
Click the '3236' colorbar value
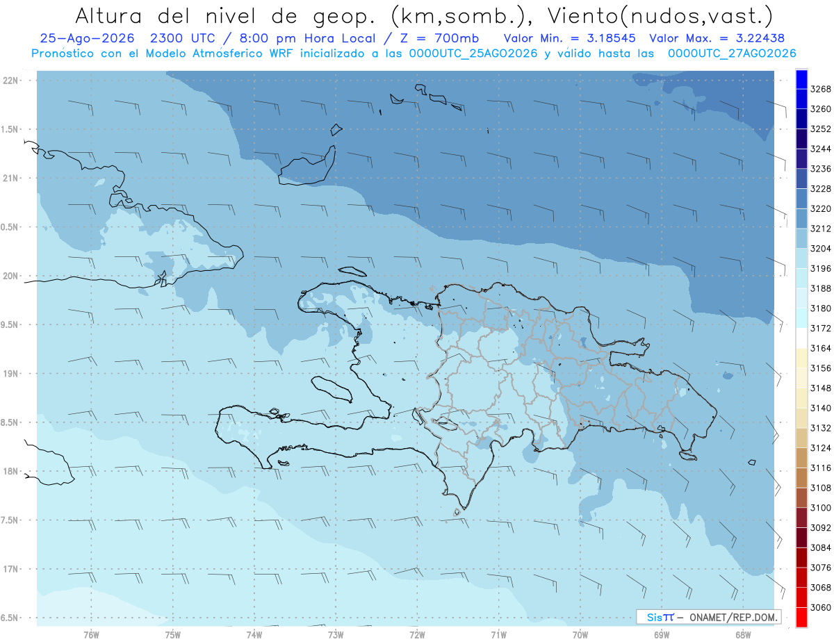point(821,169)
